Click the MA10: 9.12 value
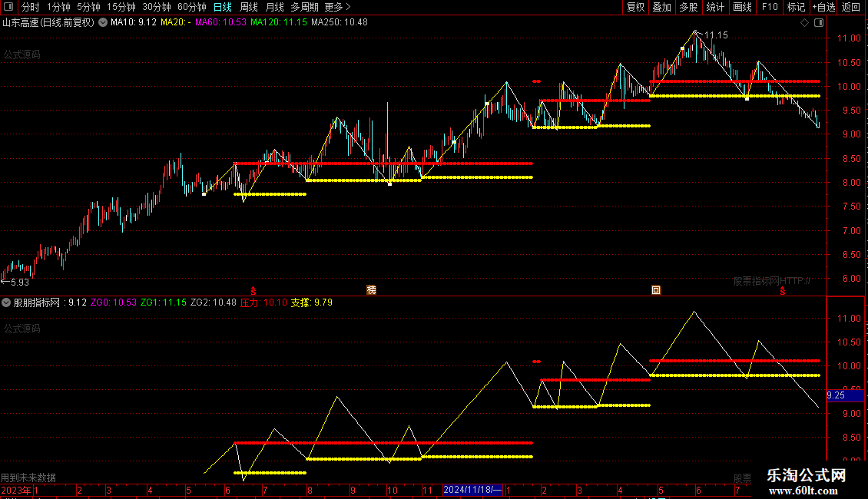The width and height of the screenshot is (868, 499). click(134, 22)
